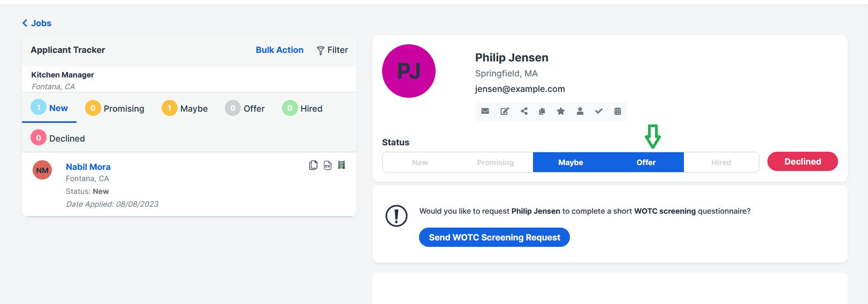Set applicant status to Hired
Screen dimensions: 868x304
point(721,162)
